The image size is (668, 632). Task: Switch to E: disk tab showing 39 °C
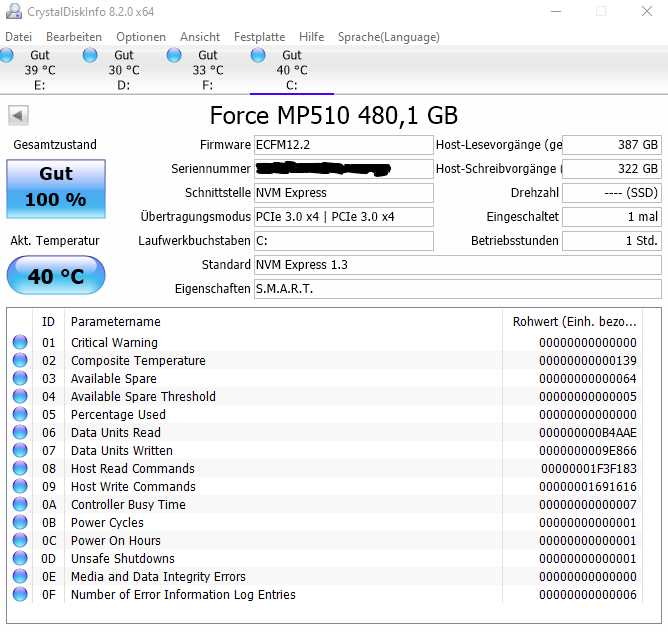pyautogui.click(x=40, y=70)
